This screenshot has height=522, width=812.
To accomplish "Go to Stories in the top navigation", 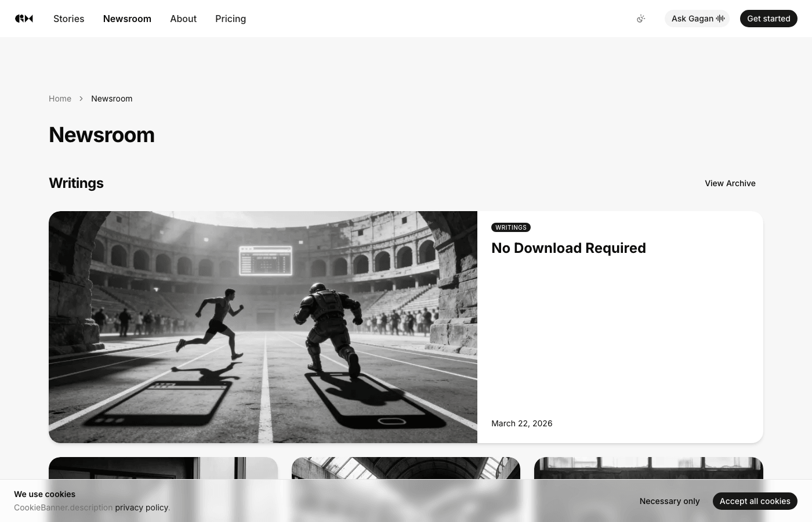I will point(68,19).
